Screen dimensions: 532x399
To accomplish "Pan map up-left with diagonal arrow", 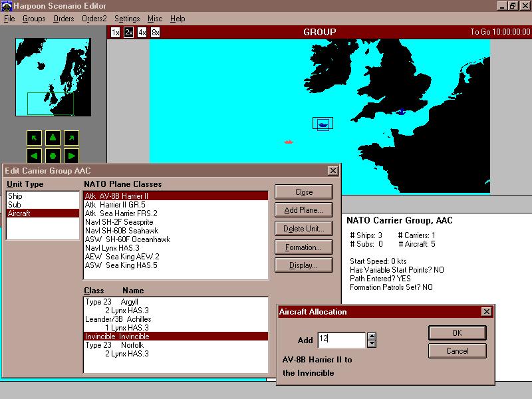I will (35, 138).
